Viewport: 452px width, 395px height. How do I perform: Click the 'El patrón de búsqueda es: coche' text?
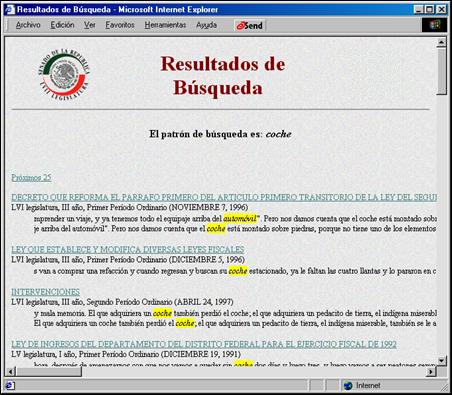pos(220,134)
